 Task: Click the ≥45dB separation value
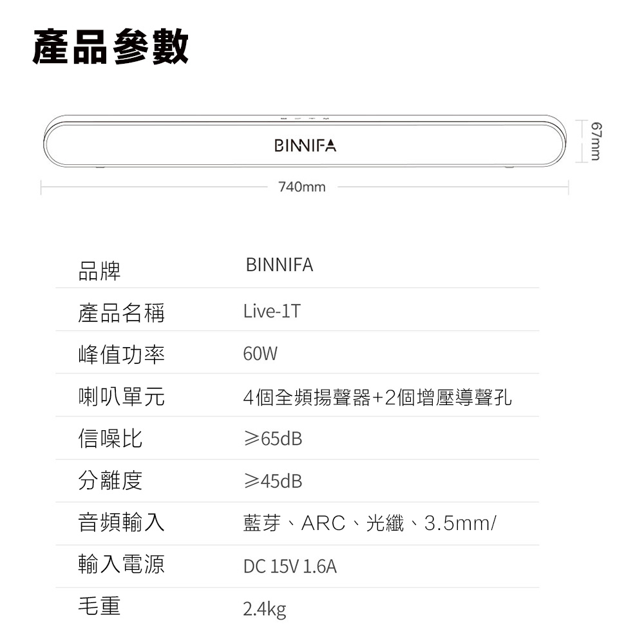tap(272, 482)
